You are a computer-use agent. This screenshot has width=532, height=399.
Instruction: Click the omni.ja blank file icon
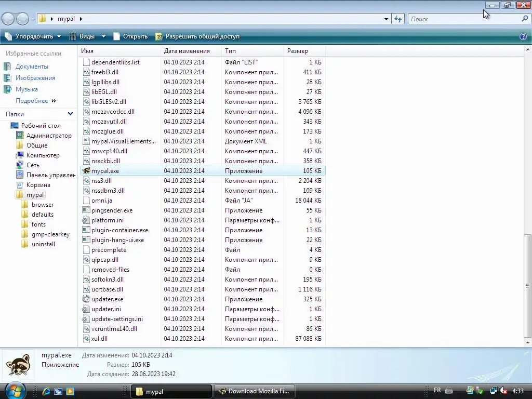[86, 200]
